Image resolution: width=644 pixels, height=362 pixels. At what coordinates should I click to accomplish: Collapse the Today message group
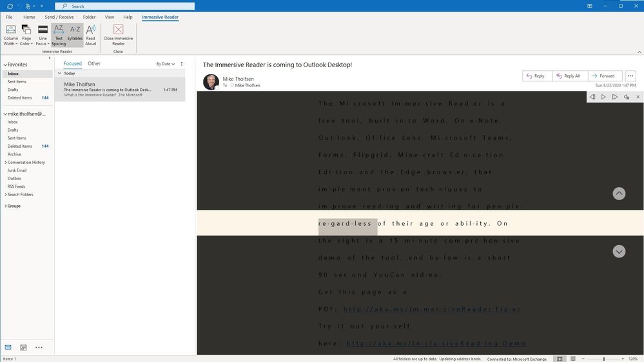[x=59, y=73]
